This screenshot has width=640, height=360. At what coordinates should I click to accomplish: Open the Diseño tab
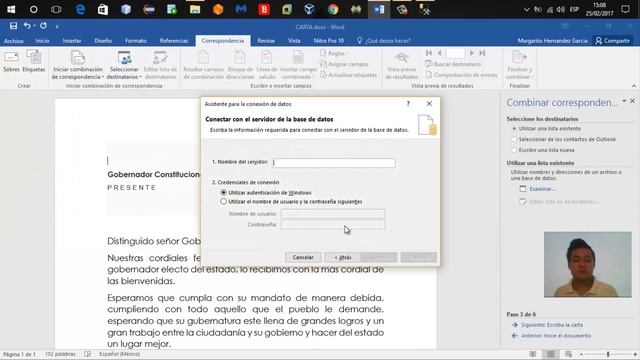click(103, 41)
